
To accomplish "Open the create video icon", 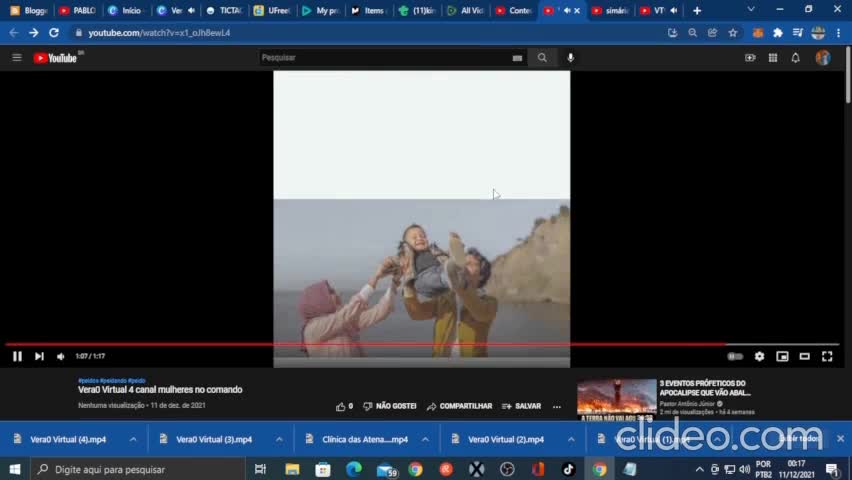I will (750, 58).
